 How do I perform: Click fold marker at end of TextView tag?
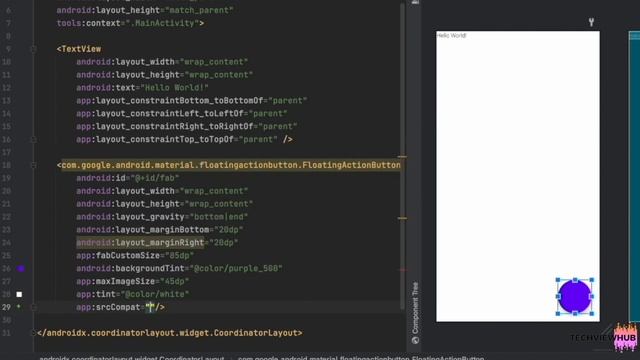coord(33,140)
